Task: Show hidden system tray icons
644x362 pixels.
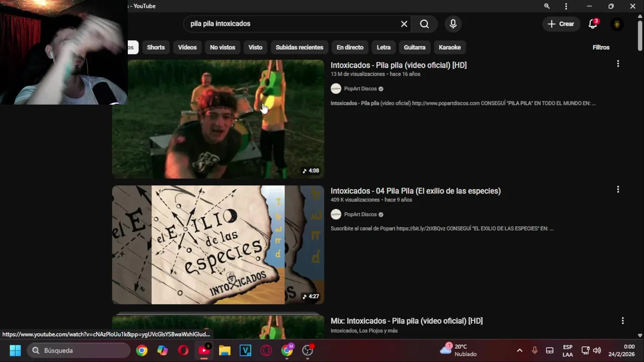Action: 520,350
